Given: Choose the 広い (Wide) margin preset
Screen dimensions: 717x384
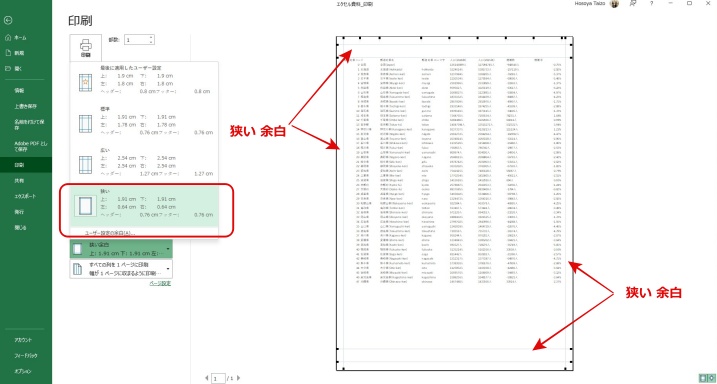Looking at the screenshot, I should tap(144, 162).
